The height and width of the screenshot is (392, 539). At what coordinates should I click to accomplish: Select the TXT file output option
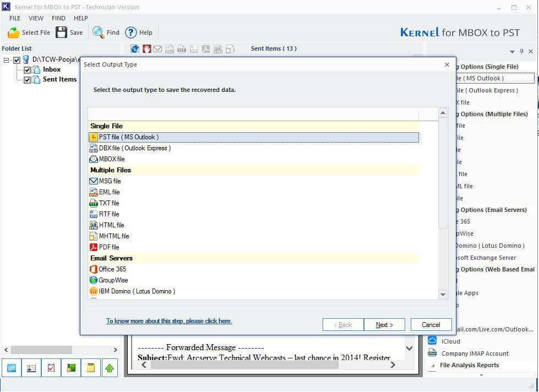click(254, 203)
